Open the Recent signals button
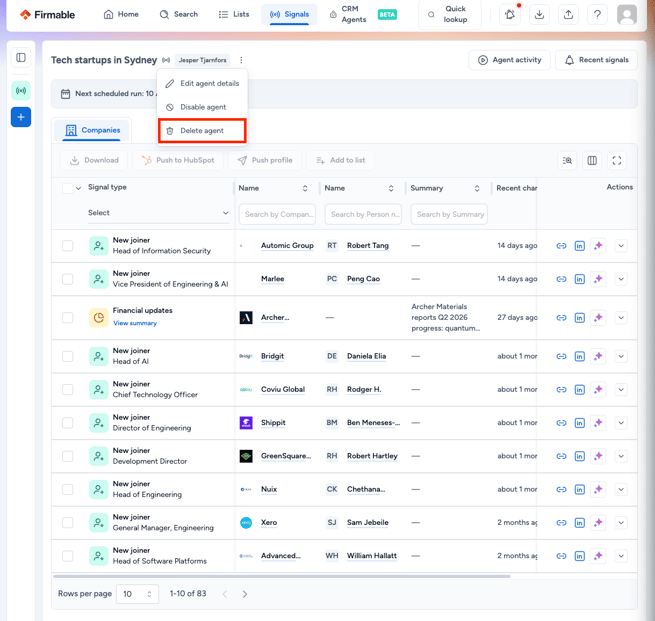The width and height of the screenshot is (655, 621). (596, 60)
